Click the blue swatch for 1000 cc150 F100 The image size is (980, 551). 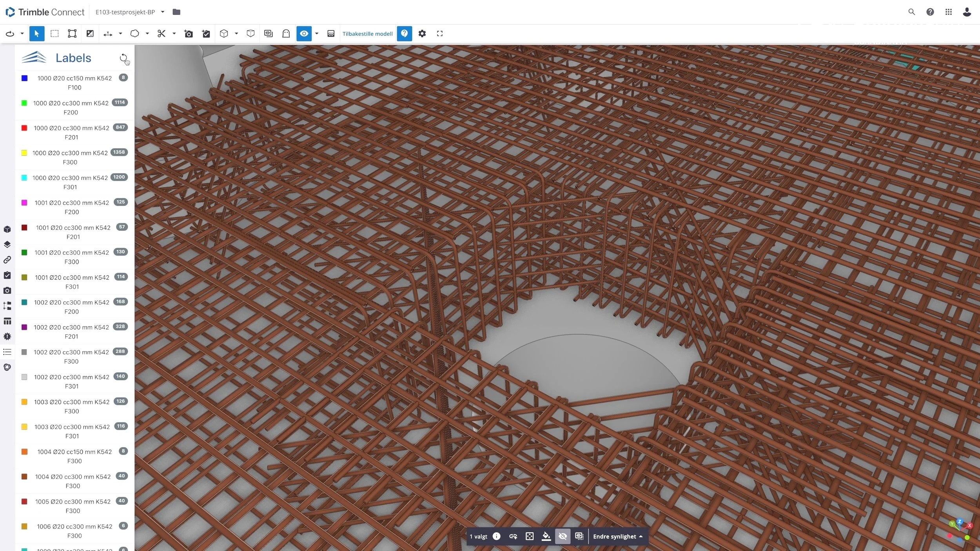coord(24,78)
